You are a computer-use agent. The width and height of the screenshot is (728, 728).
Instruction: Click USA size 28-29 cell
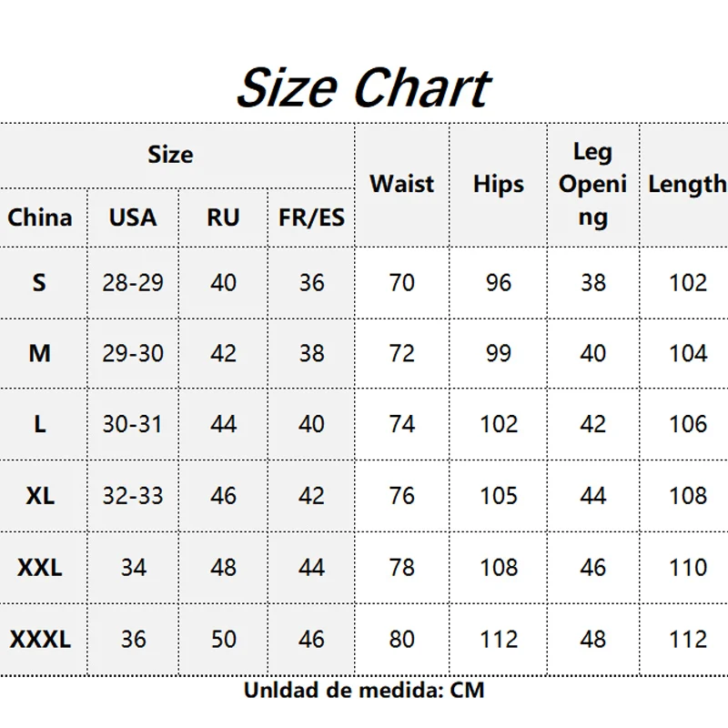133,282
